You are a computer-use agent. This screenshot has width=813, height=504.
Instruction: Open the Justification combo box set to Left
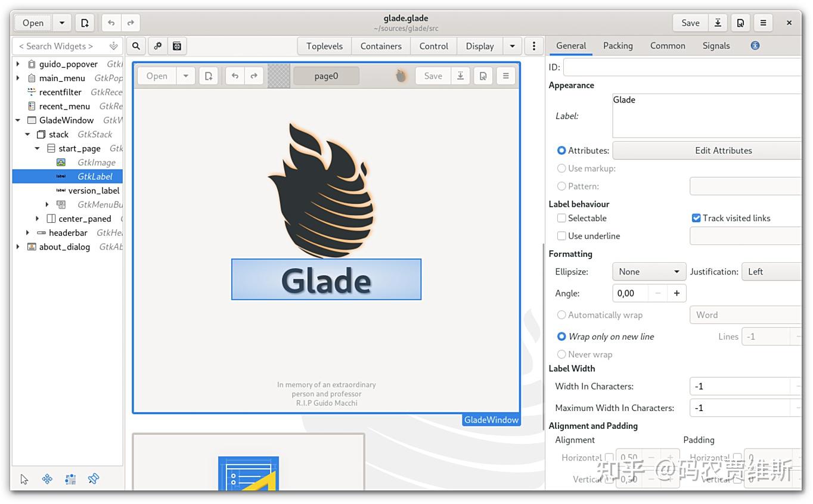(771, 272)
